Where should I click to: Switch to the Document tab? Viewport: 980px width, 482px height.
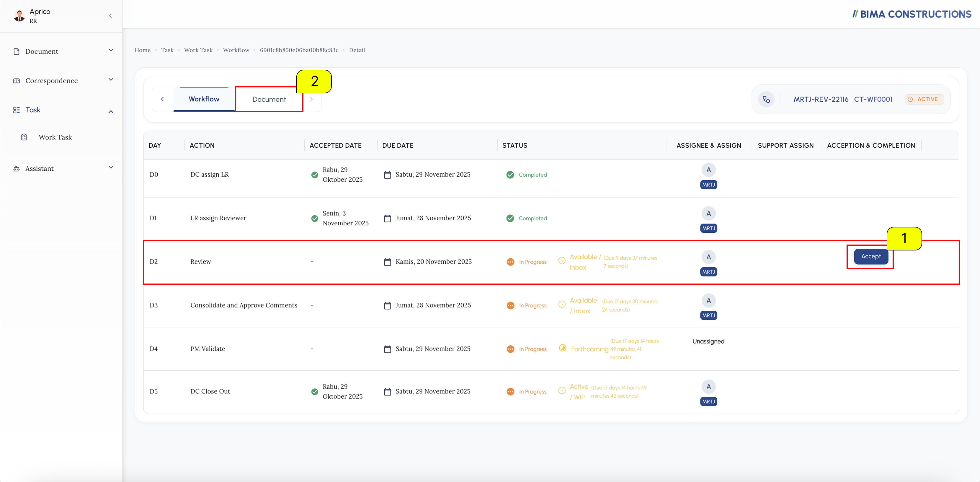pos(269,99)
